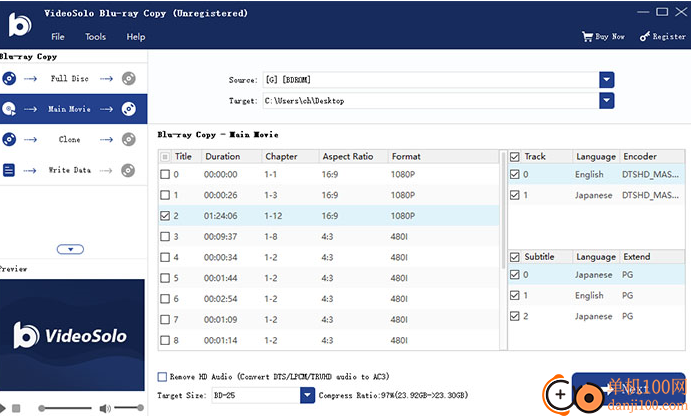Check title 7 with duration 00:01:09
The height and width of the screenshot is (416, 691).
pyautogui.click(x=165, y=319)
